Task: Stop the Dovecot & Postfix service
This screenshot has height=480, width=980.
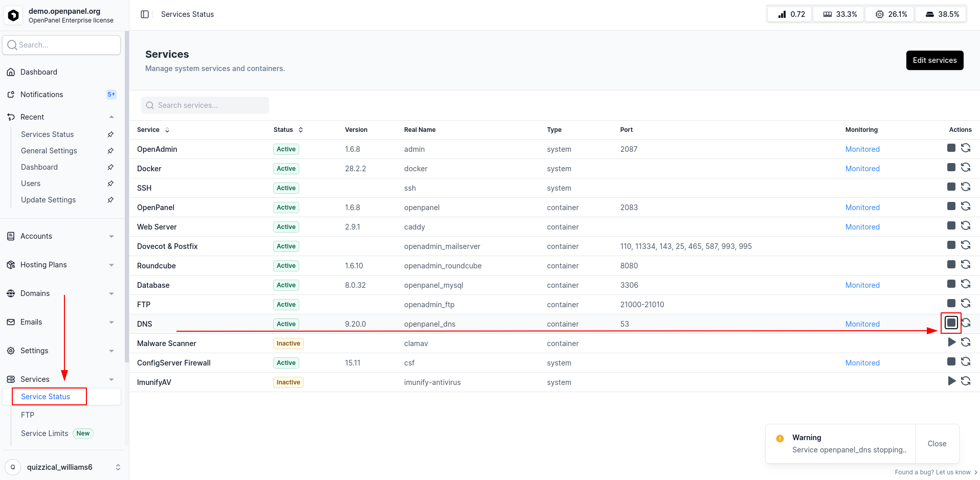Action: [x=951, y=245]
